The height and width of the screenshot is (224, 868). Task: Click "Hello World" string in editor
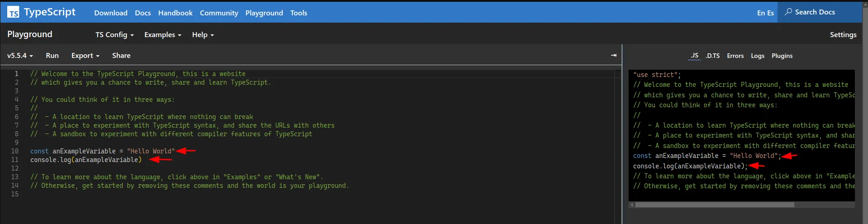(151, 151)
